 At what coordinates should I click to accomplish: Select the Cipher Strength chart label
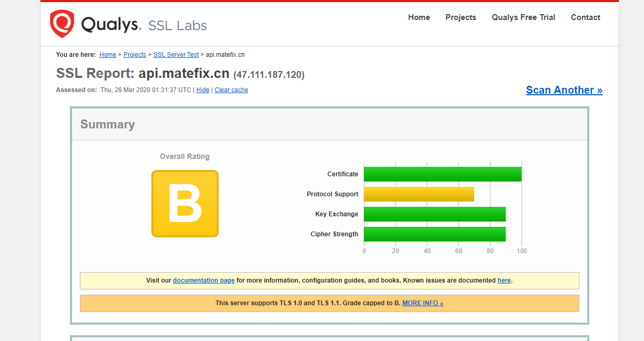(x=334, y=234)
